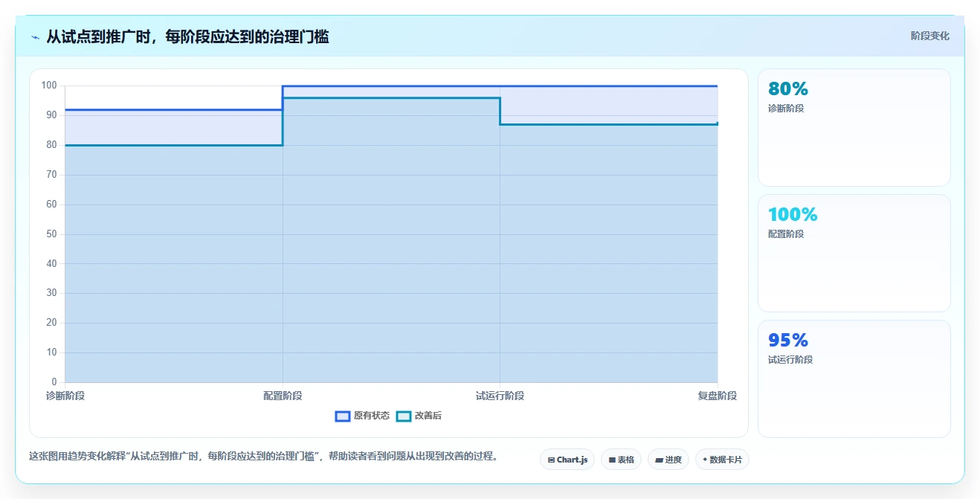Select the 数据卡片 tag pill
The height and width of the screenshot is (499, 980).
(x=722, y=460)
